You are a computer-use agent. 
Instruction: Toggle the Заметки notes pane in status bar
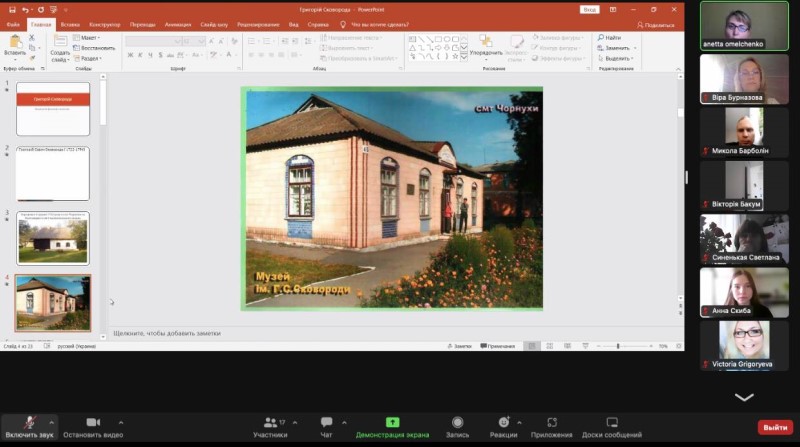(x=460, y=346)
